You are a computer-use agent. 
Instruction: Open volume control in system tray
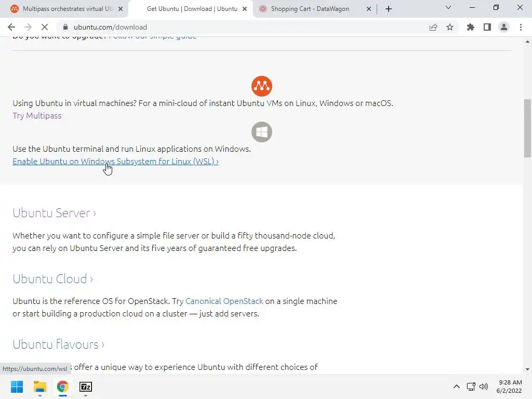(484, 387)
